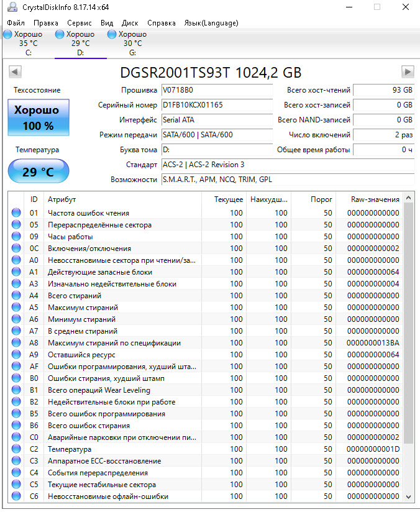The image size is (420, 512).
Task: Click the Текущее column header
Action: coord(224,199)
